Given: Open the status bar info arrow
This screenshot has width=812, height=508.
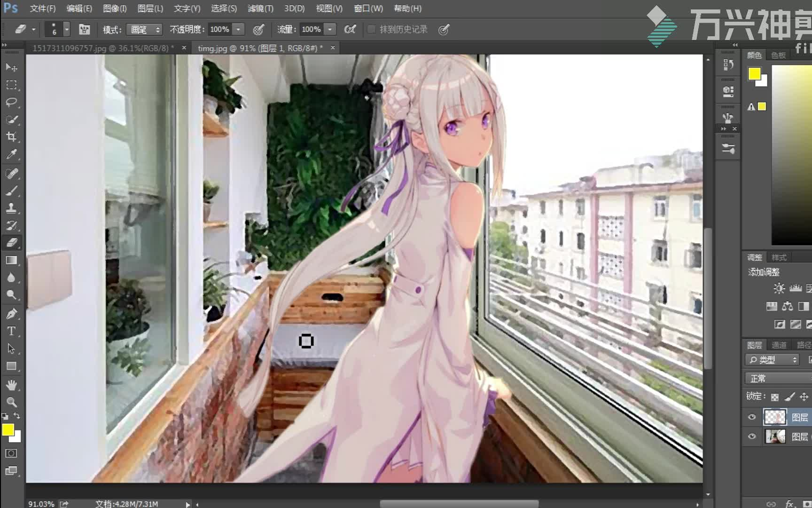Looking at the screenshot, I should tap(188, 504).
